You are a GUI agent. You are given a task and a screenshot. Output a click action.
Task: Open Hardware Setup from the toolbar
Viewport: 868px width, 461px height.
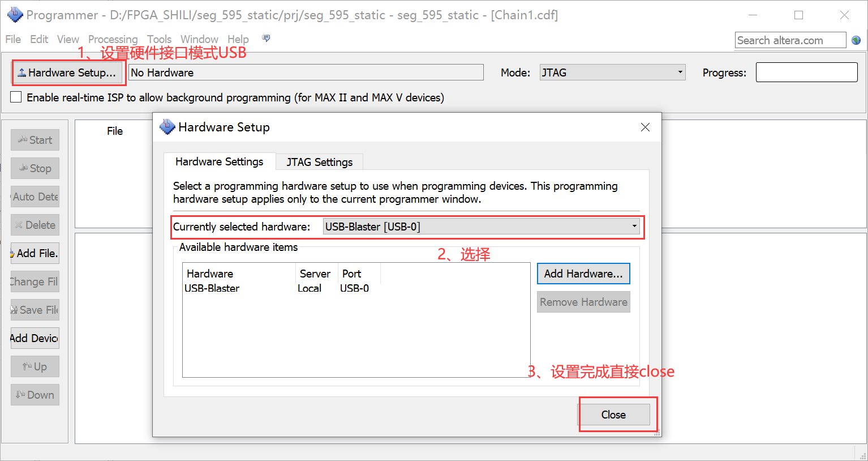[x=68, y=72]
